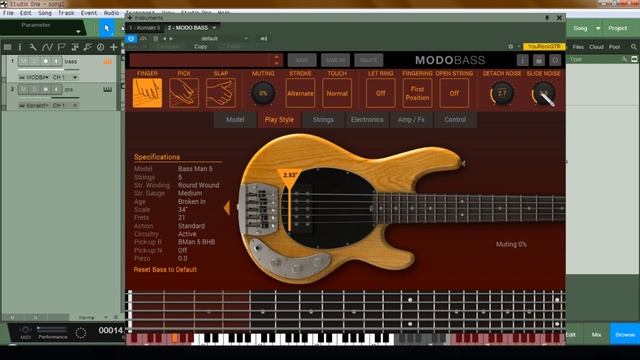Click the marker flag icon in track toolbar

[61, 47]
